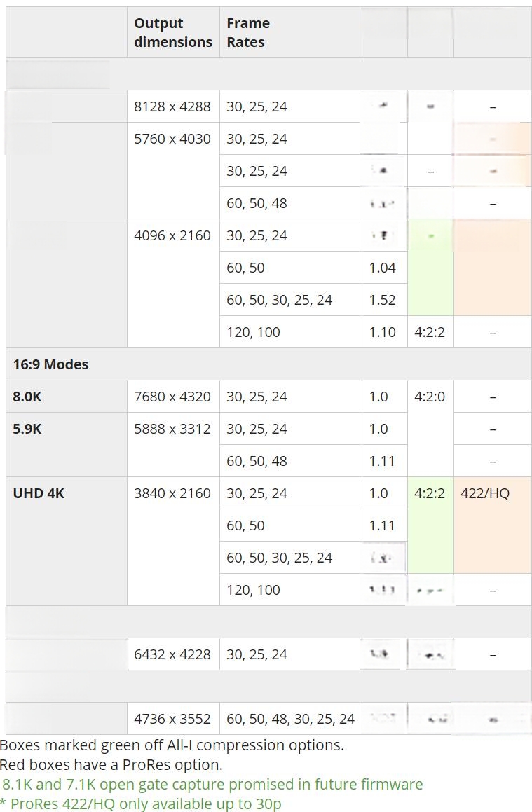The image size is (532, 812).
Task: Click the 7680 x 4320 cell
Action: 173,397
